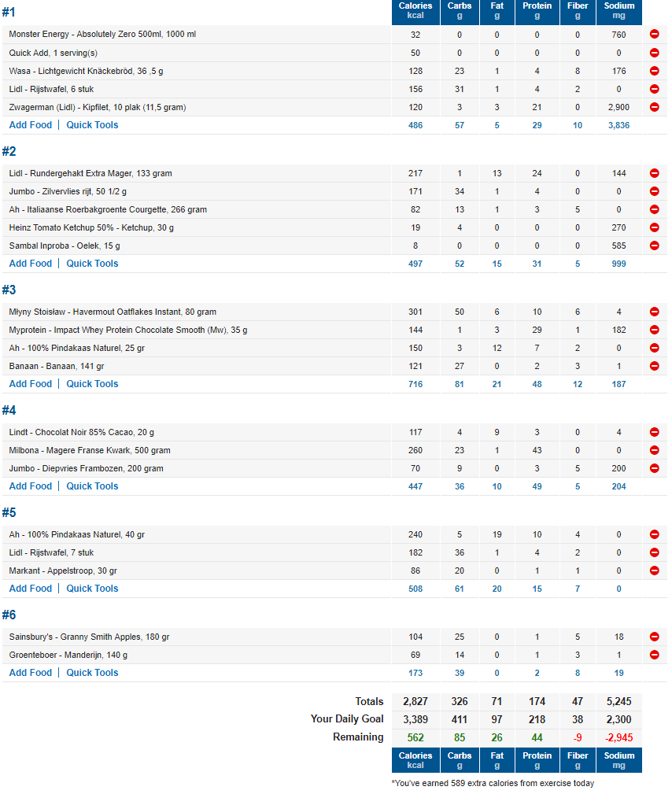Image resolution: width=672 pixels, height=794 pixels.
Task: Delete the Milbona Magere Franse Kwark entry
Action: point(654,450)
